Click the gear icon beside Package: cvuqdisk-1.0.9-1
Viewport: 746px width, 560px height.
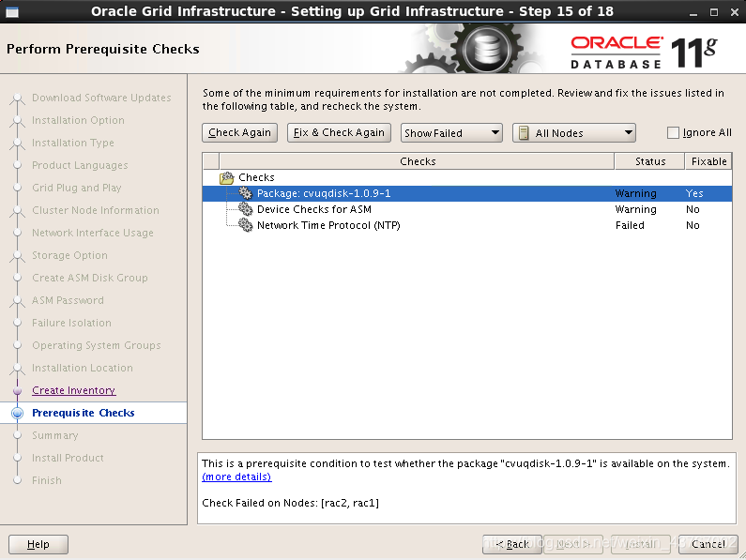pos(246,193)
